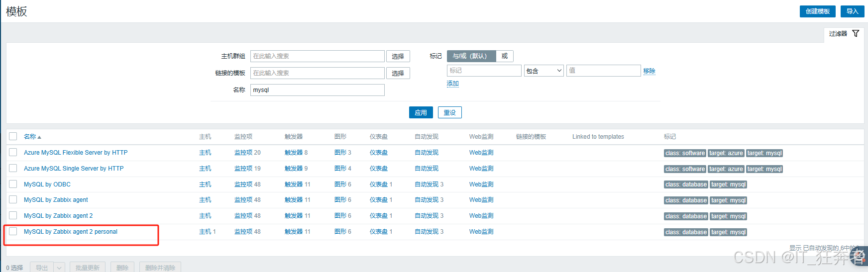This screenshot has height=272, width=868.
Task: Tick checkbox for MySQL by Zabbix agent
Action: click(x=13, y=199)
